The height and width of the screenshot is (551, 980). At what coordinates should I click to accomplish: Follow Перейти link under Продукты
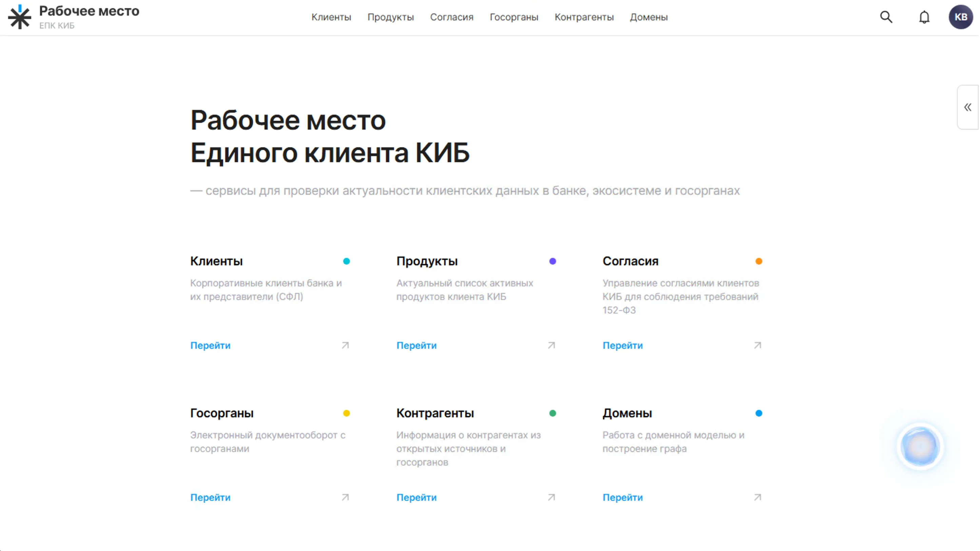click(416, 345)
